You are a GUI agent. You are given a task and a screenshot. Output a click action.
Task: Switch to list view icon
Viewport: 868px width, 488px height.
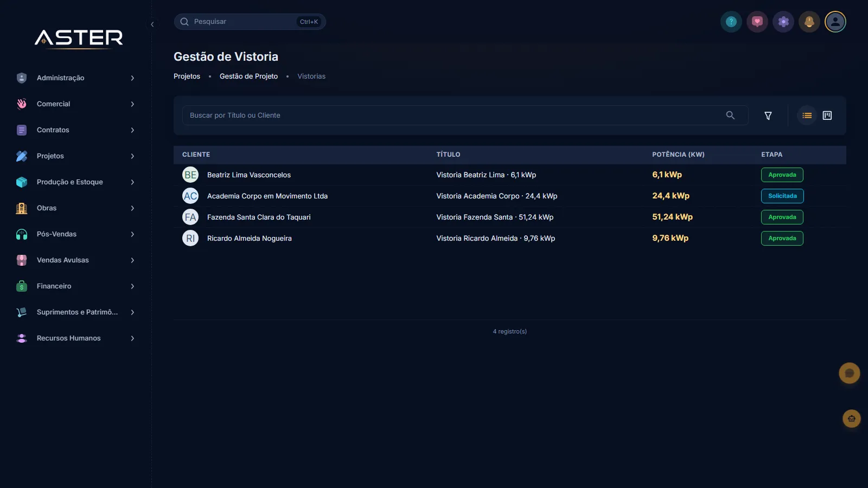pos(807,115)
